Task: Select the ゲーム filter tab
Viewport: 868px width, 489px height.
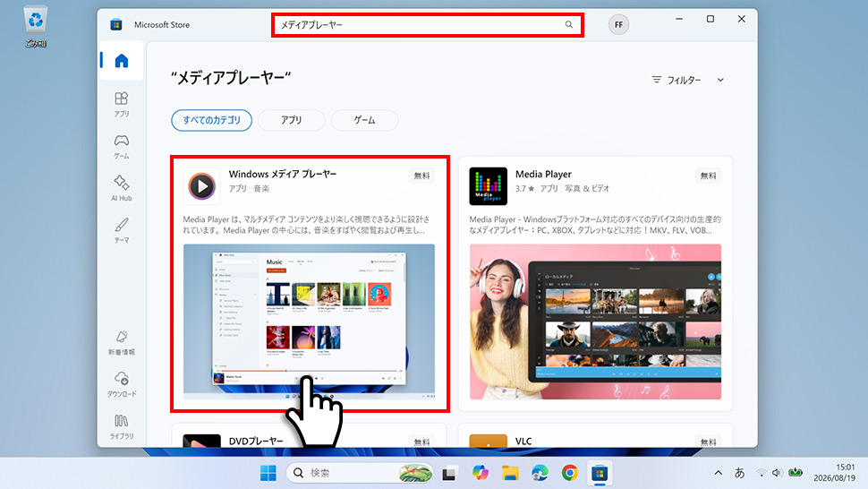Action: pyautogui.click(x=364, y=120)
